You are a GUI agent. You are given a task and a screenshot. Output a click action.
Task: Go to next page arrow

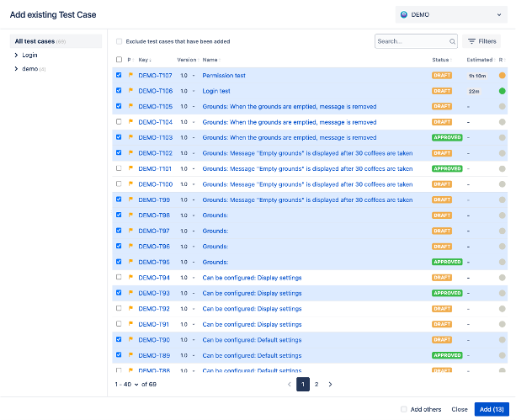(x=330, y=384)
